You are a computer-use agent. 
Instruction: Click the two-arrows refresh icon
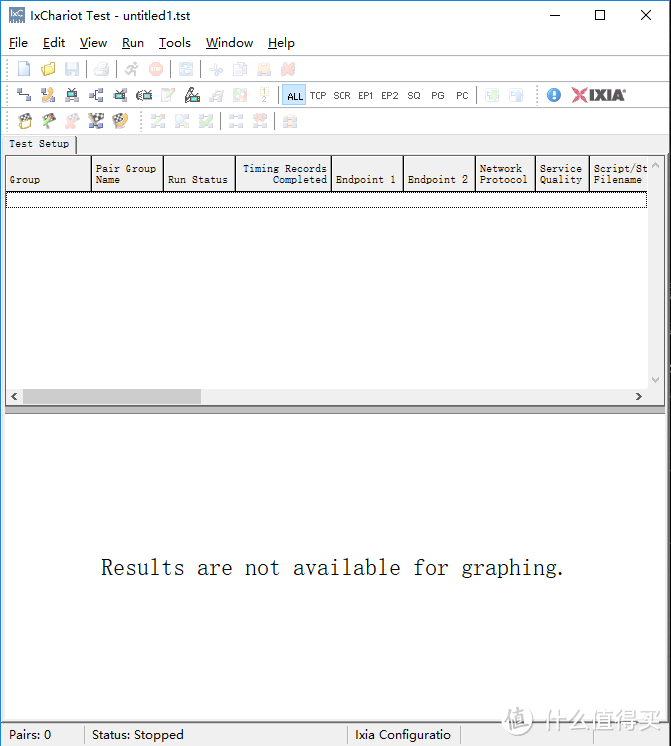[186, 69]
